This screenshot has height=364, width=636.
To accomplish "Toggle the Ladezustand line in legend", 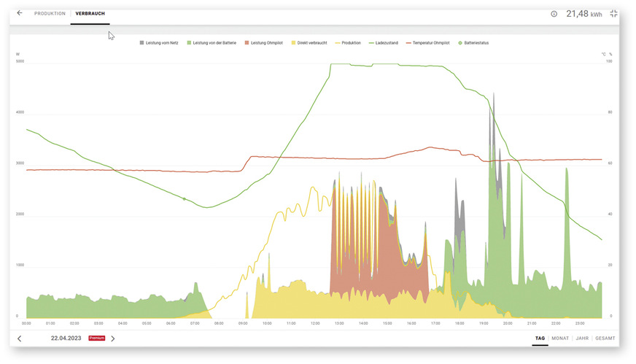I will [387, 43].
